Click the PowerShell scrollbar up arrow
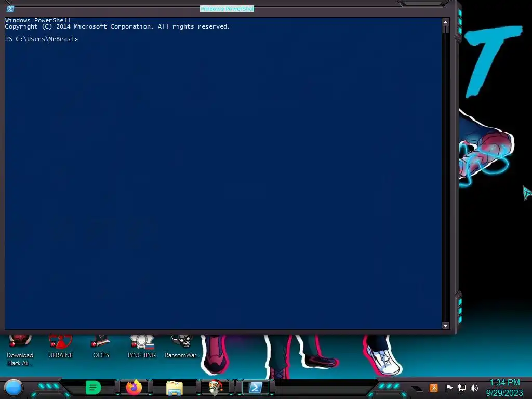Viewport: 532px width, 399px height. pyautogui.click(x=445, y=22)
